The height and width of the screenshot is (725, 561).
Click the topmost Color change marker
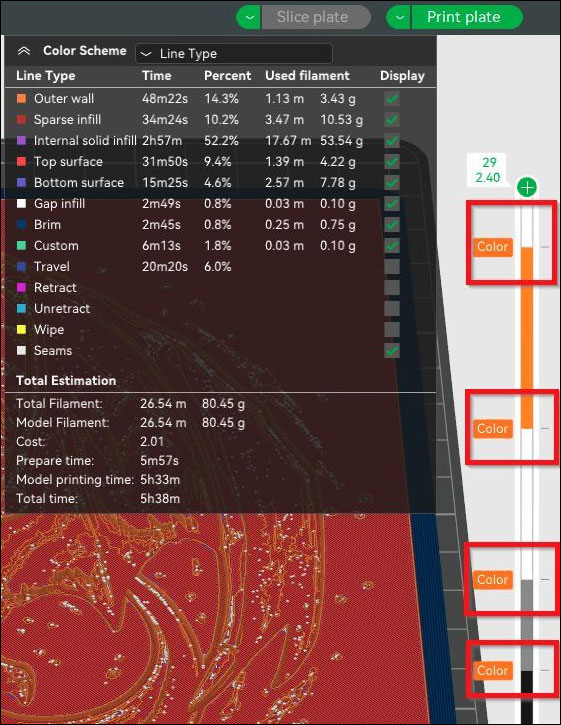point(493,247)
